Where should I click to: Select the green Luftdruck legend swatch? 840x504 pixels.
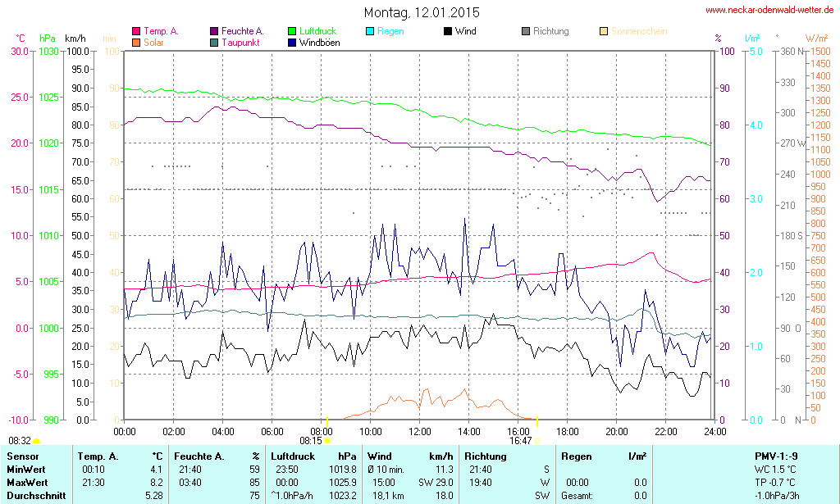(292, 32)
